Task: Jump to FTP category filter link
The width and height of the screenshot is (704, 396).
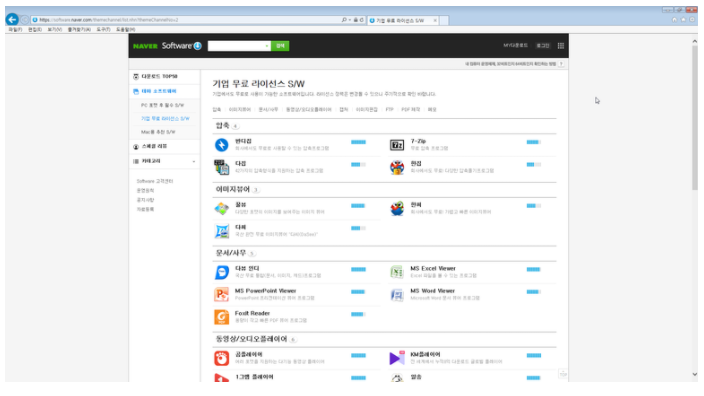Action: pyautogui.click(x=389, y=110)
